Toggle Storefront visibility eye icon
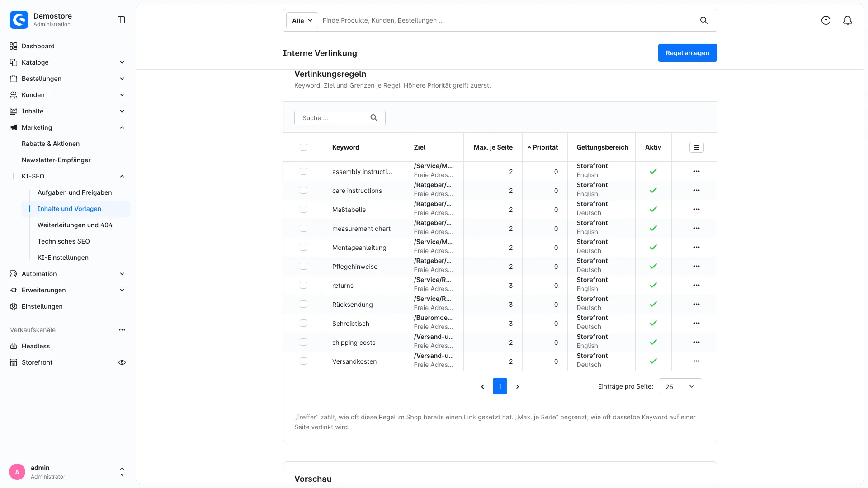This screenshot has height=488, width=868. coord(122,362)
